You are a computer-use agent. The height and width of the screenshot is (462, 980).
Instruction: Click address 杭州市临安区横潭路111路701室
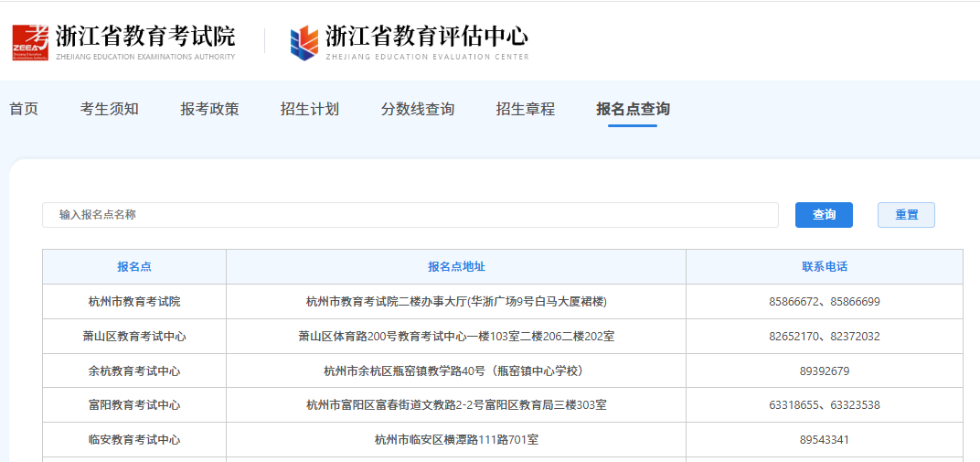pyautogui.click(x=456, y=440)
